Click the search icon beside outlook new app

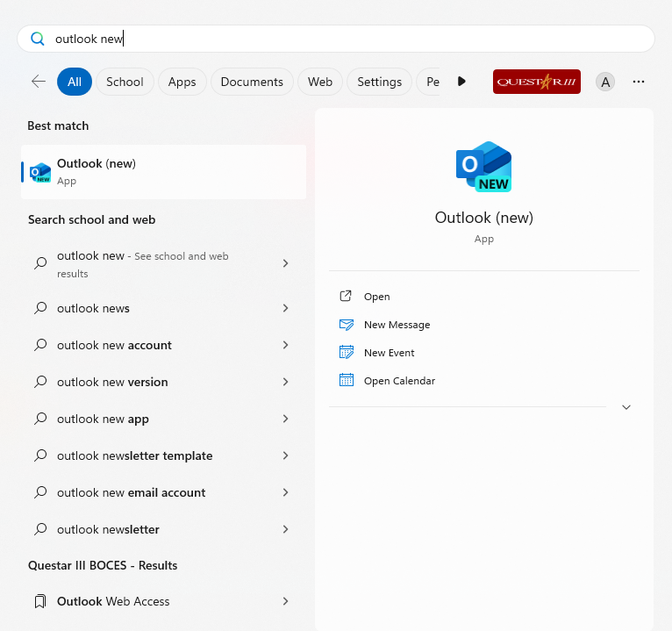[x=40, y=419]
